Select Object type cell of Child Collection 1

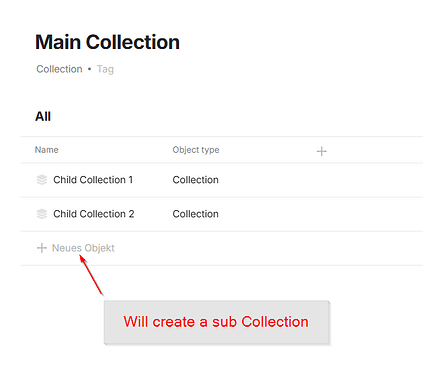click(196, 180)
